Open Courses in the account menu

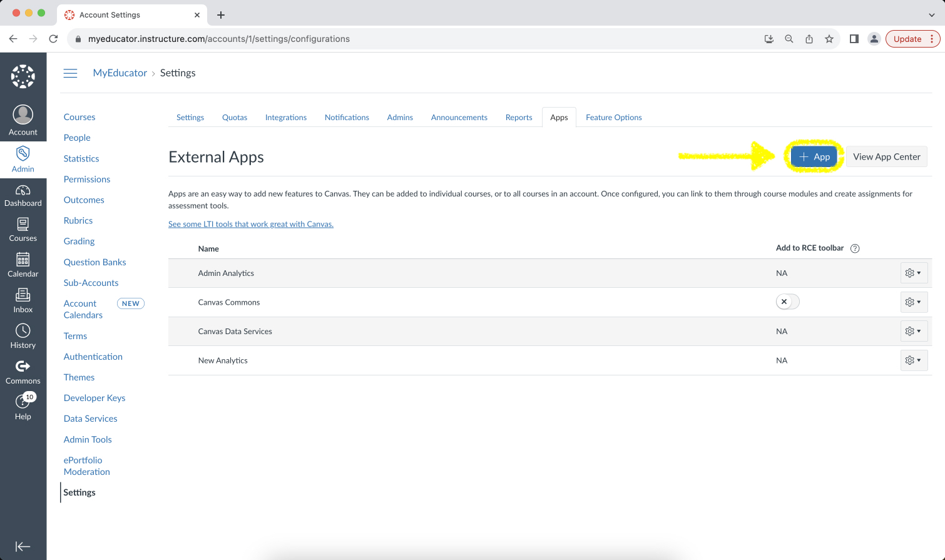pyautogui.click(x=79, y=117)
